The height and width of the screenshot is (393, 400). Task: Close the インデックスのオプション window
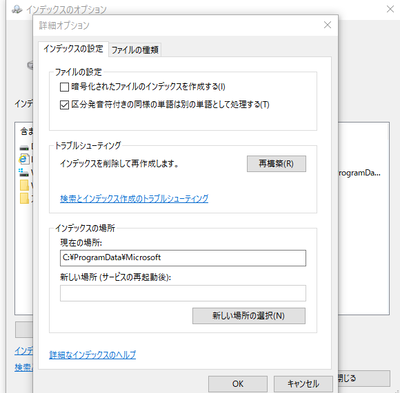tap(390, 9)
